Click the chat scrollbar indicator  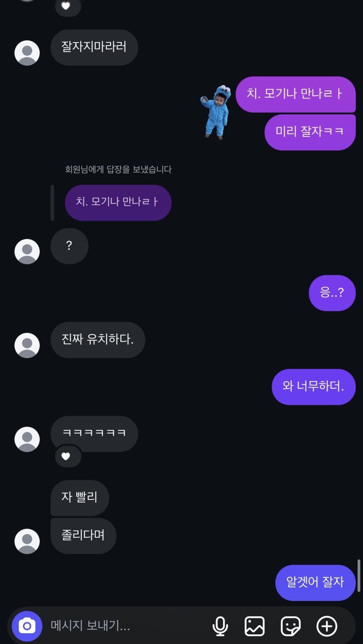point(359,575)
